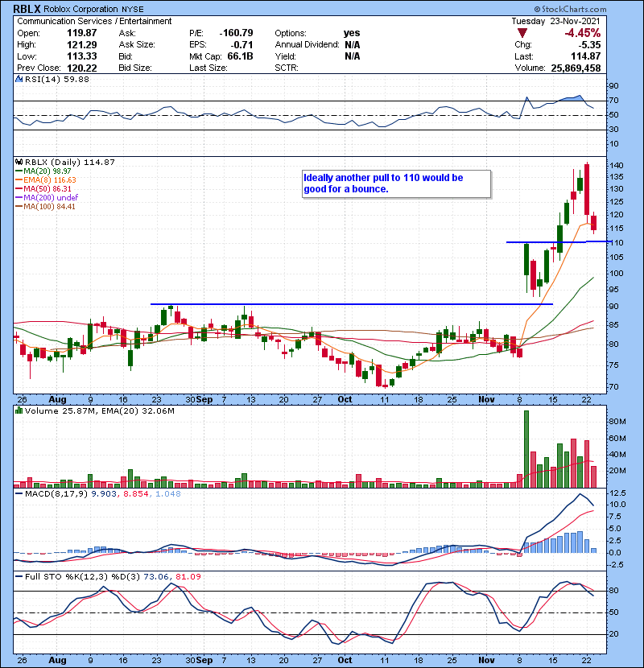The height and width of the screenshot is (668, 644).
Task: Click the -4.45% percent change value
Action: [582, 33]
